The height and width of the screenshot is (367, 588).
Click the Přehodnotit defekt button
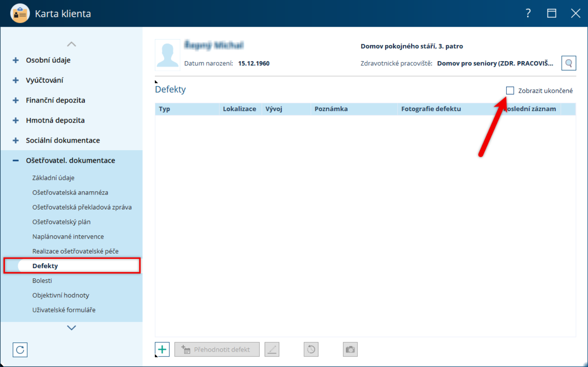tap(217, 349)
